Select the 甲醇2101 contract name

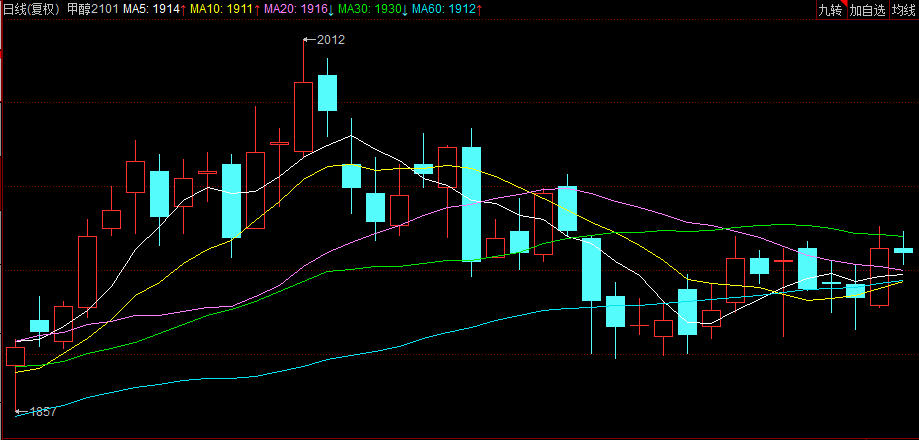(94, 9)
